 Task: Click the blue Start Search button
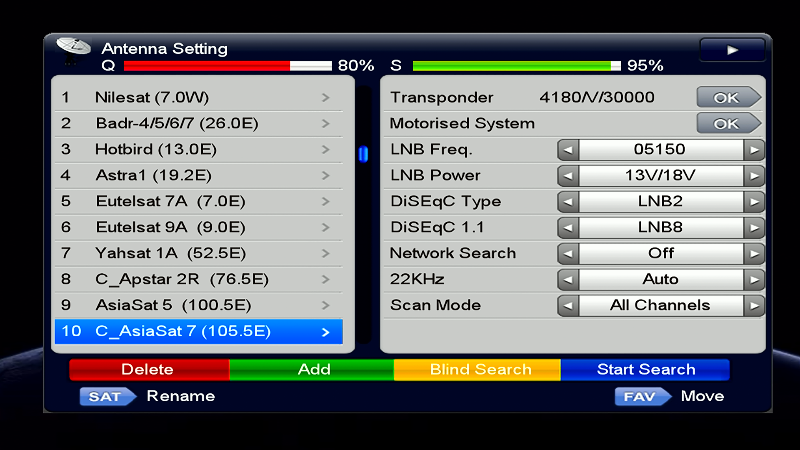(x=645, y=369)
